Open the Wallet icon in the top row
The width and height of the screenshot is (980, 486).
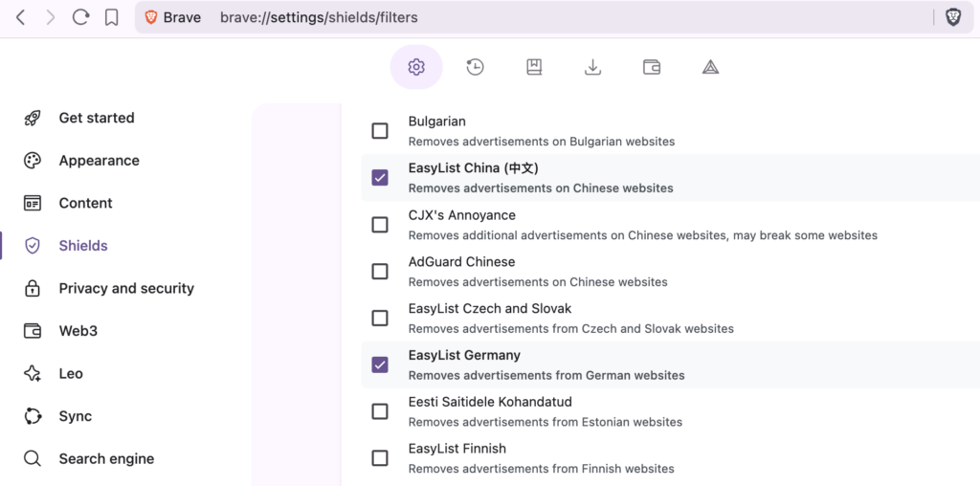652,67
